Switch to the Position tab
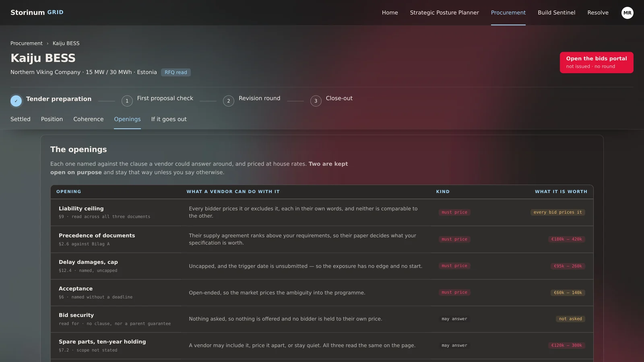The height and width of the screenshot is (362, 644). pyautogui.click(x=52, y=119)
